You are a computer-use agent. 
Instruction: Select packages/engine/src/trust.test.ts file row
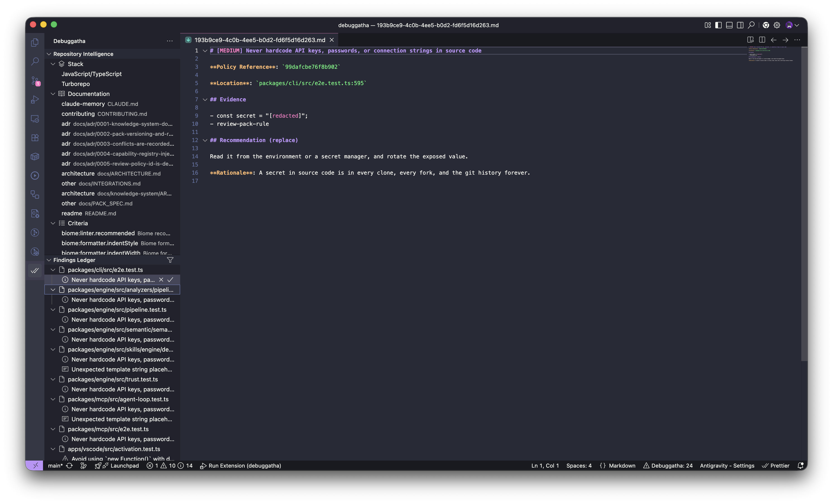[x=112, y=379]
